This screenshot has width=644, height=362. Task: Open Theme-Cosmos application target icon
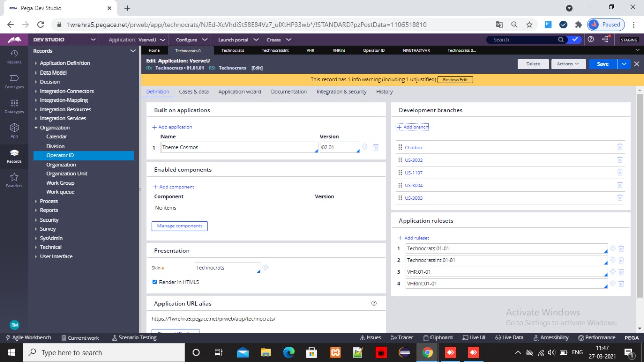coord(365,147)
